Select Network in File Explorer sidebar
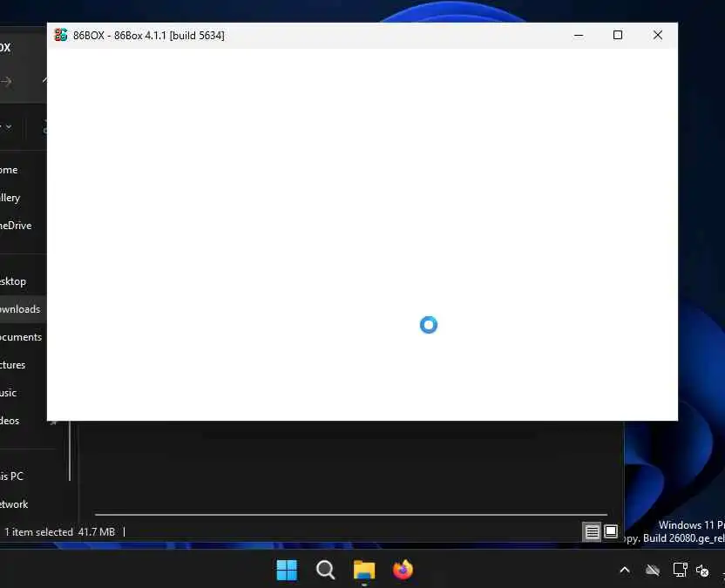The height and width of the screenshot is (588, 725). pos(14,504)
